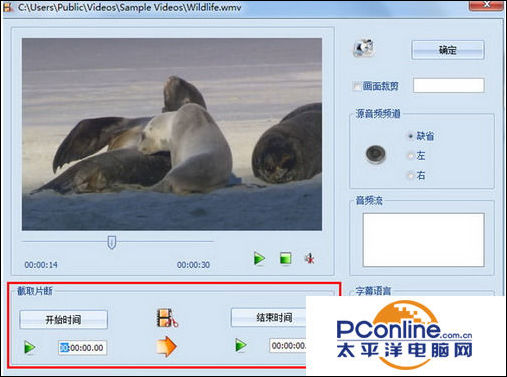Click the snapshot camera icon beside 确定
The height and width of the screenshot is (377, 507).
[x=363, y=48]
